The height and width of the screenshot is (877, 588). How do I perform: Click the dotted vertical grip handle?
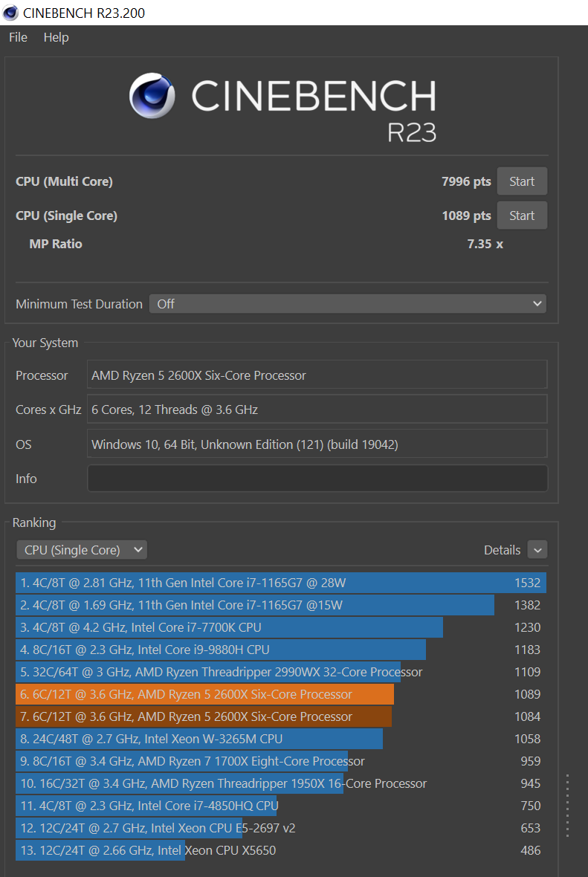coord(567,806)
